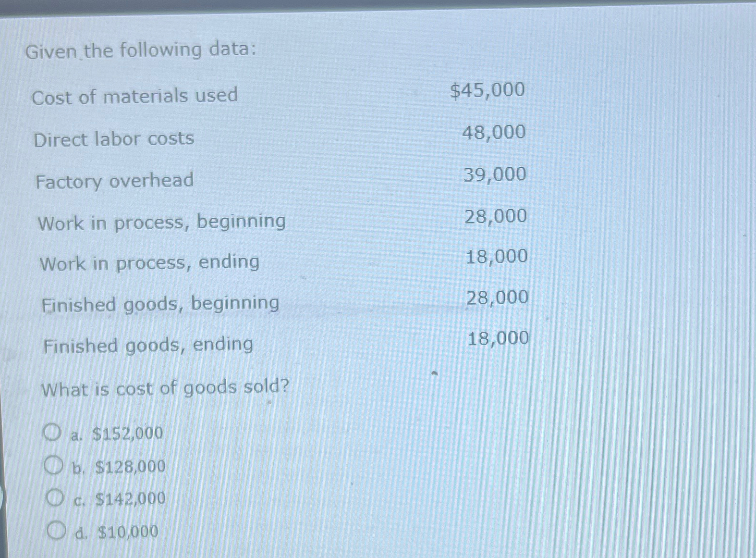The image size is (756, 558).
Task: Click the Work in process, ending value 18,000
Action: tap(497, 257)
